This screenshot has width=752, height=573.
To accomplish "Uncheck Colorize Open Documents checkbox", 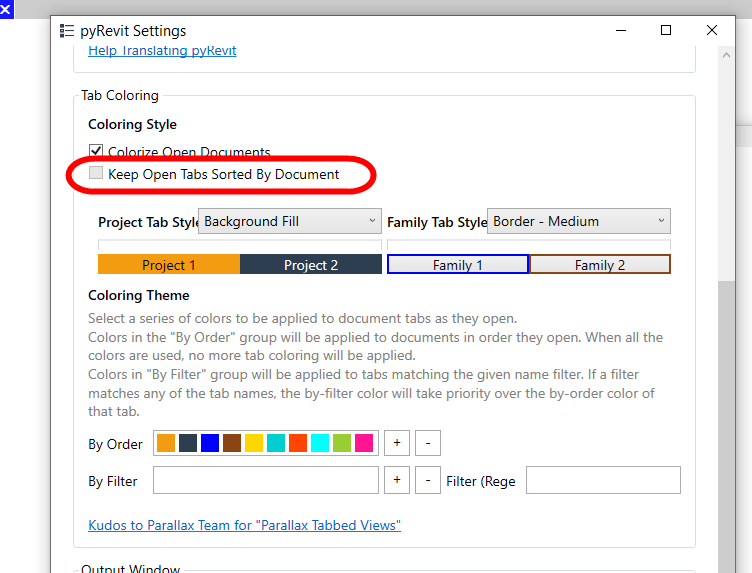I will [96, 151].
